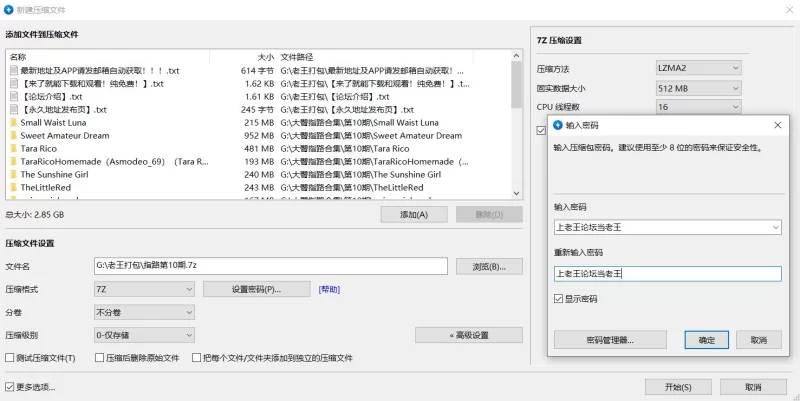The image size is (800, 401).
Task: Click the 添加(A) button
Action: pyautogui.click(x=414, y=215)
